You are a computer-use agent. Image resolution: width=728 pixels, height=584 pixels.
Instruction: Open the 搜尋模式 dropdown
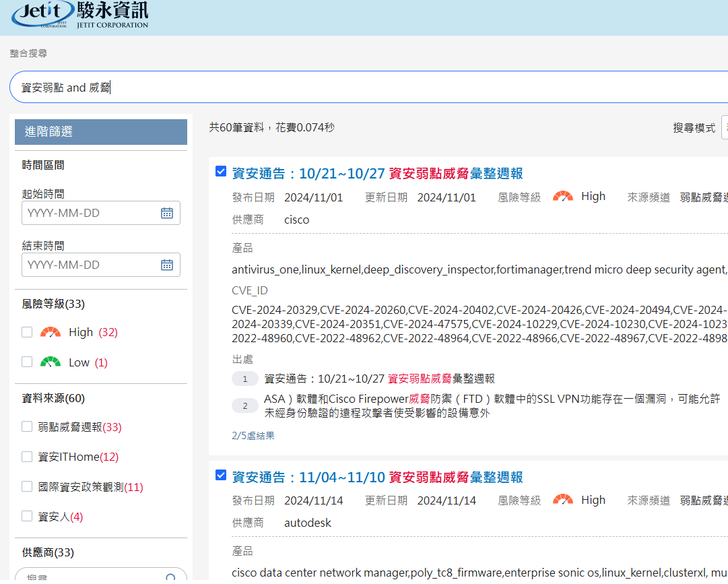(724, 127)
